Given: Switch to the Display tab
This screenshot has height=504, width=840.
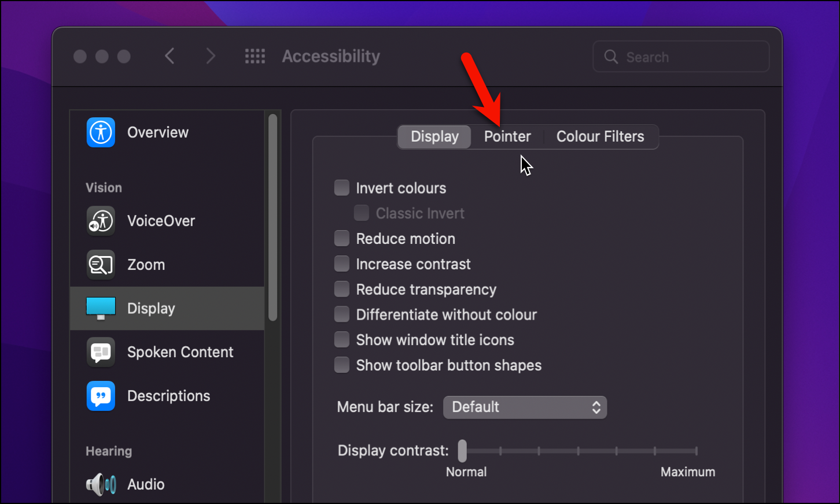Looking at the screenshot, I should [434, 137].
